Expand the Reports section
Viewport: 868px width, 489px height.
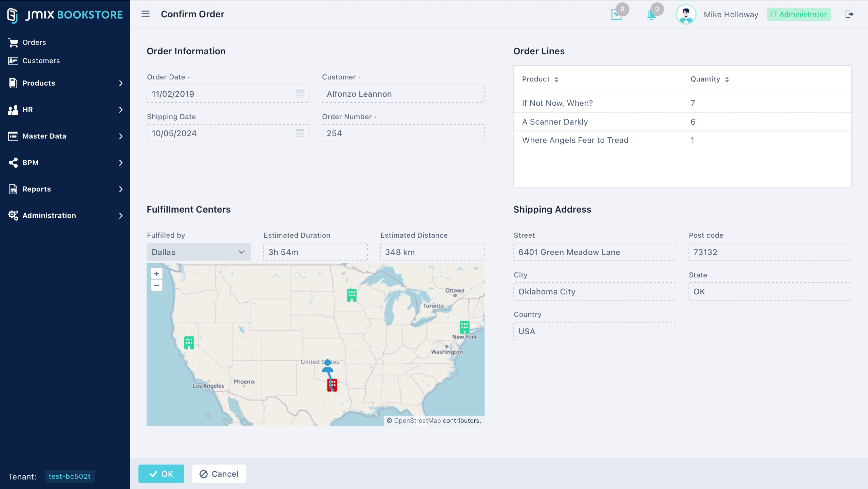coord(65,189)
